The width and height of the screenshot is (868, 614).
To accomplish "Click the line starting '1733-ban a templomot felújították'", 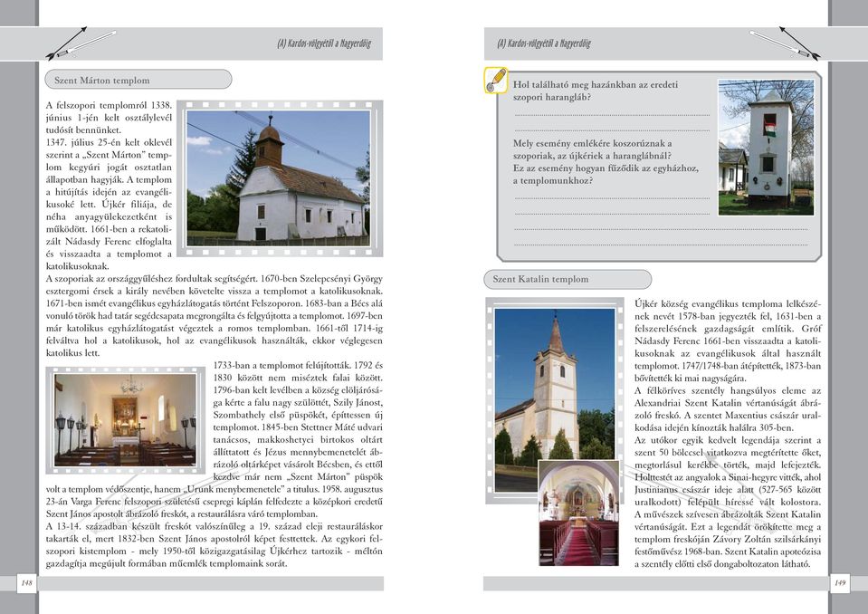I will [298, 365].
